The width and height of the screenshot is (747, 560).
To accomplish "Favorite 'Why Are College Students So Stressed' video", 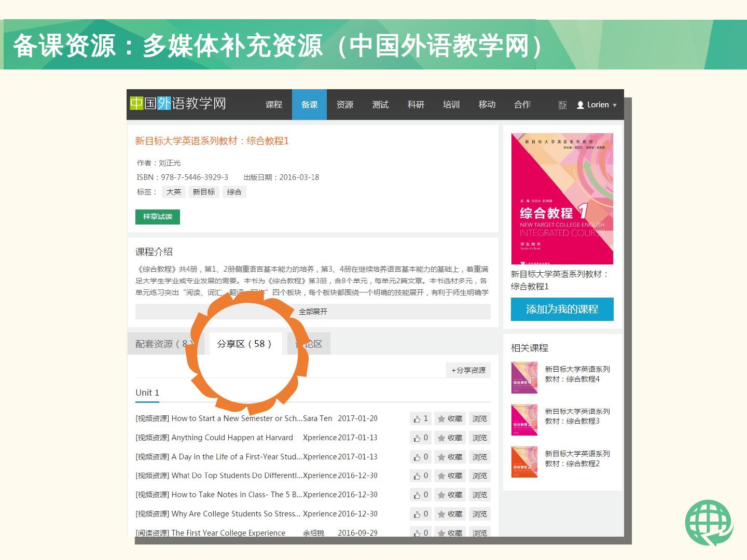I will click(450, 514).
